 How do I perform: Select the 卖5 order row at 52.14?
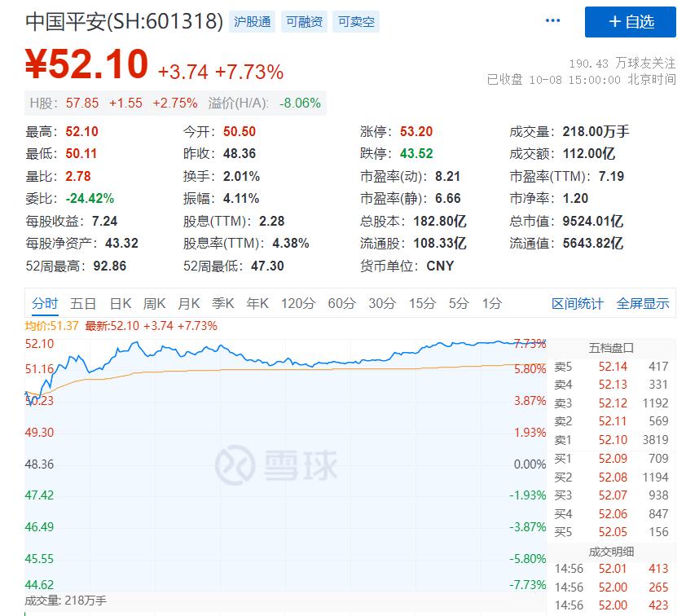(611, 367)
